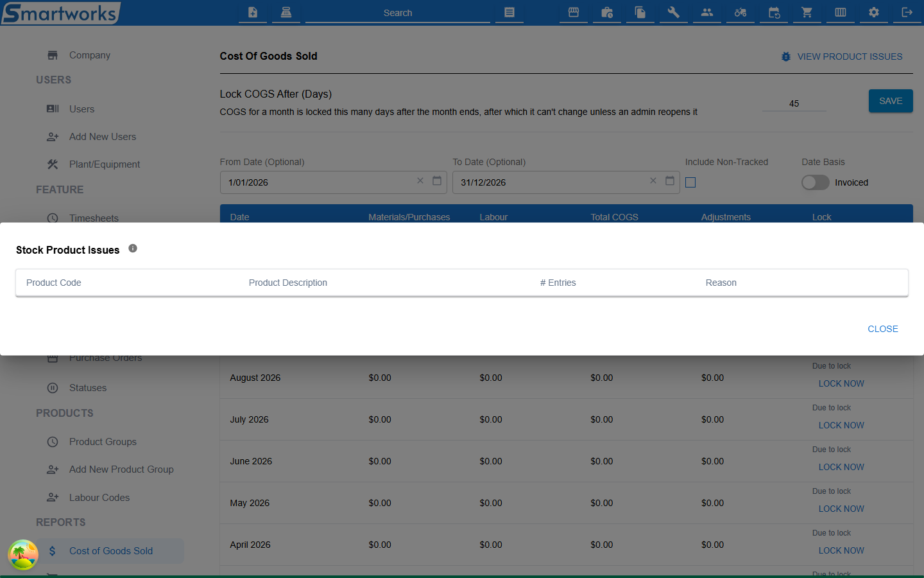Close the Stock Product Issues dialog

883,329
